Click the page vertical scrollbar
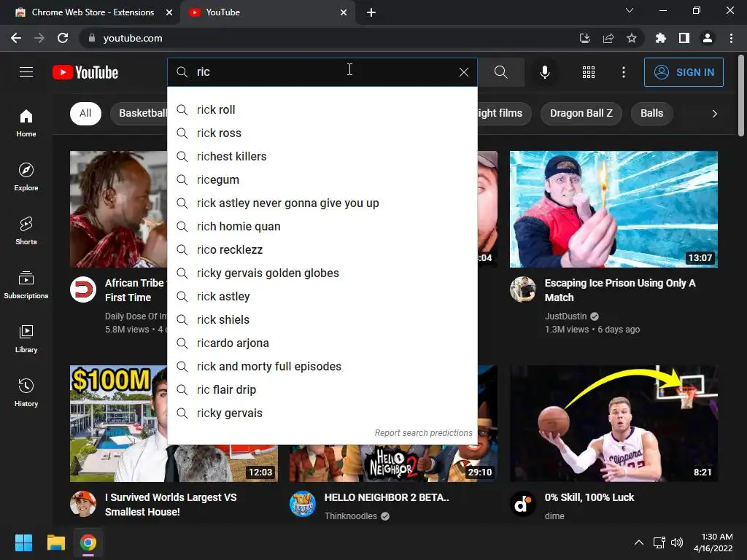The width and height of the screenshot is (747, 560). click(x=741, y=96)
